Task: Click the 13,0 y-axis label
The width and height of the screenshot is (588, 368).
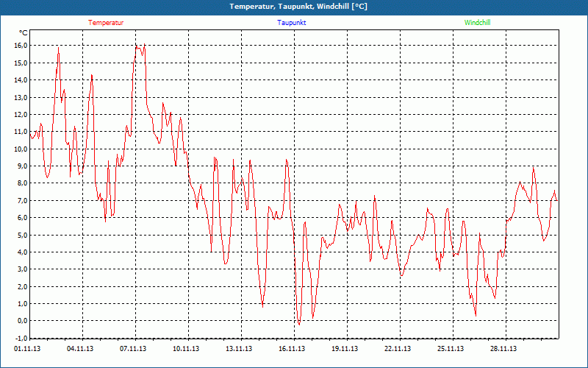Action: pos(21,97)
